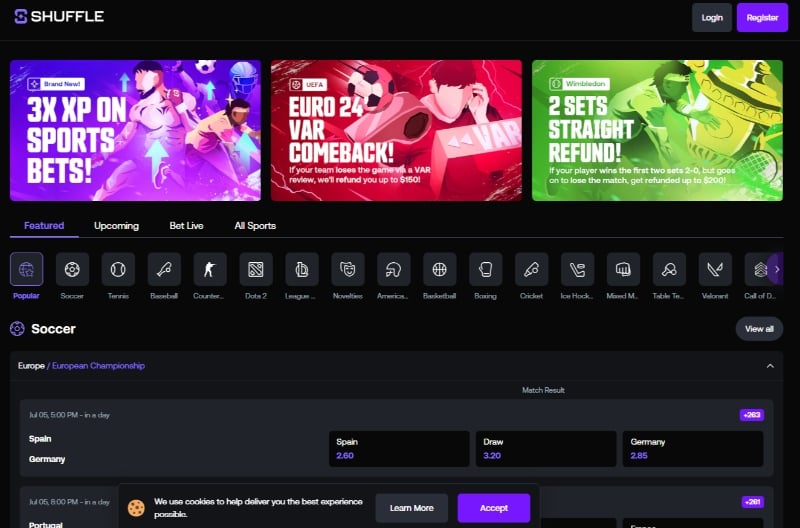Click Learn More about cookies
The image size is (800, 528).
pos(412,508)
